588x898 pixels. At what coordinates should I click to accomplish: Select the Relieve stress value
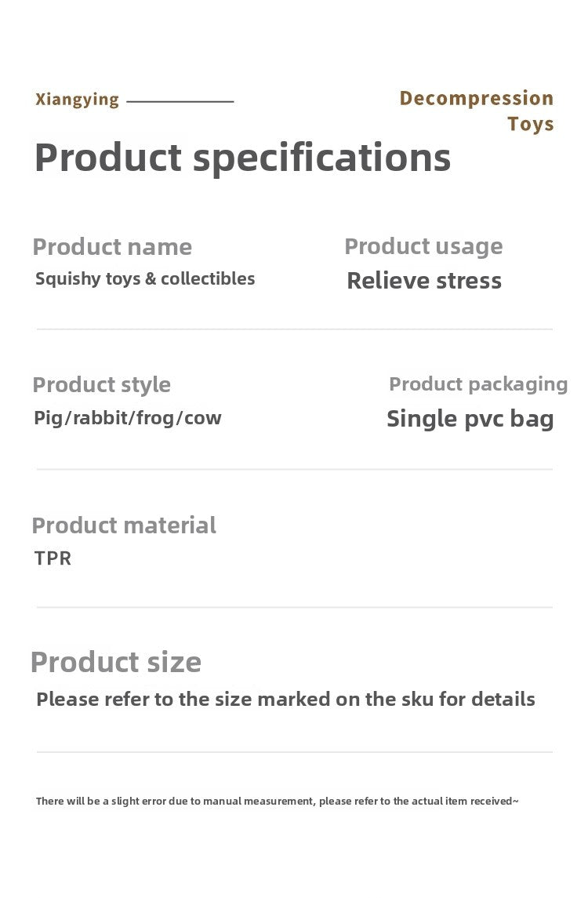(423, 281)
